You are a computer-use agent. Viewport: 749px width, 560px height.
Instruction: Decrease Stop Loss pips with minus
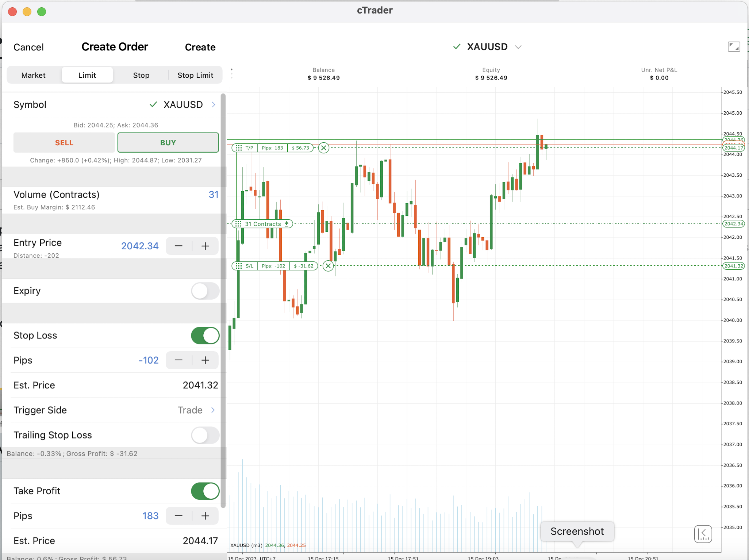pos(178,360)
